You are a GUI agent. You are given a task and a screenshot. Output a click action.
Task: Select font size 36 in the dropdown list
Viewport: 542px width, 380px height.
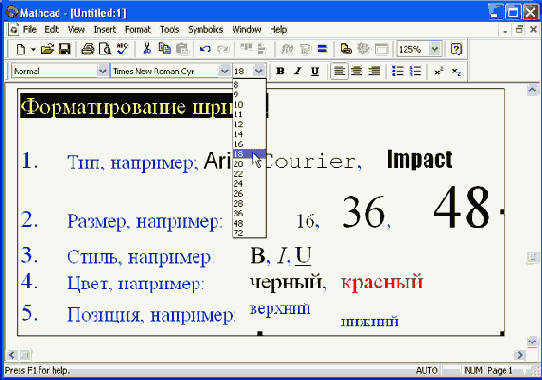click(249, 213)
